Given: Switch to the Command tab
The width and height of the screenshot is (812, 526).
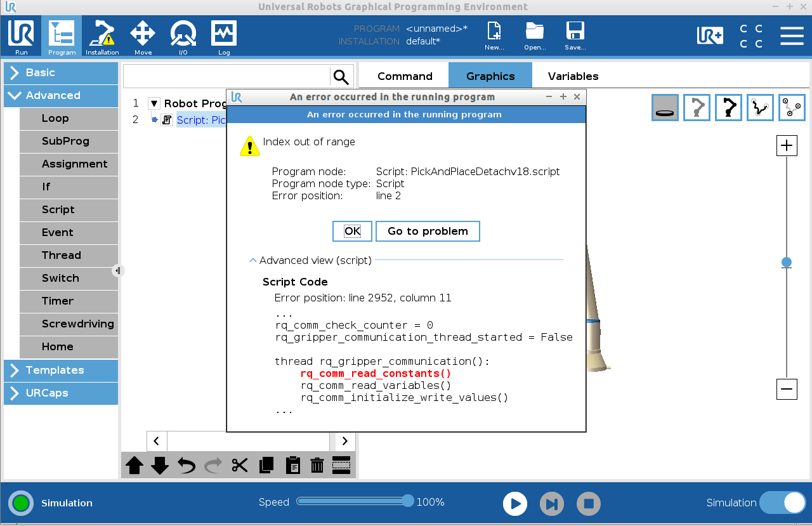Looking at the screenshot, I should pyautogui.click(x=405, y=76).
